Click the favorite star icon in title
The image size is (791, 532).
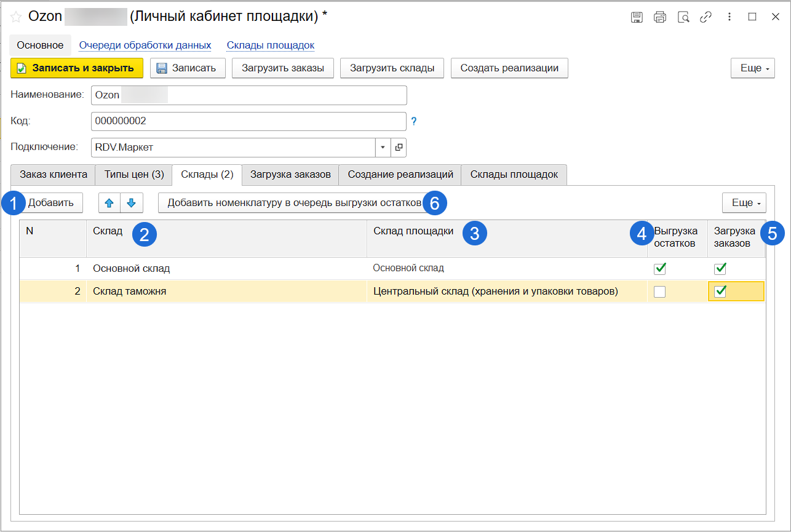point(16,17)
